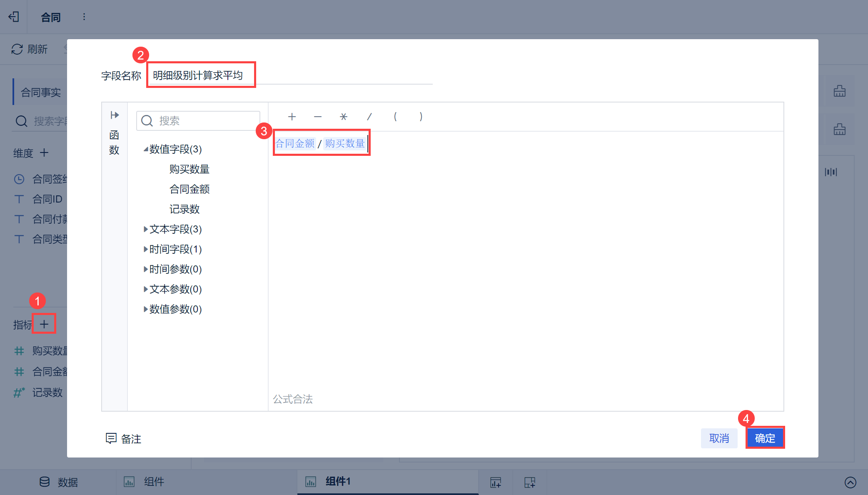Insert the multiply asterisk operator

[344, 117]
